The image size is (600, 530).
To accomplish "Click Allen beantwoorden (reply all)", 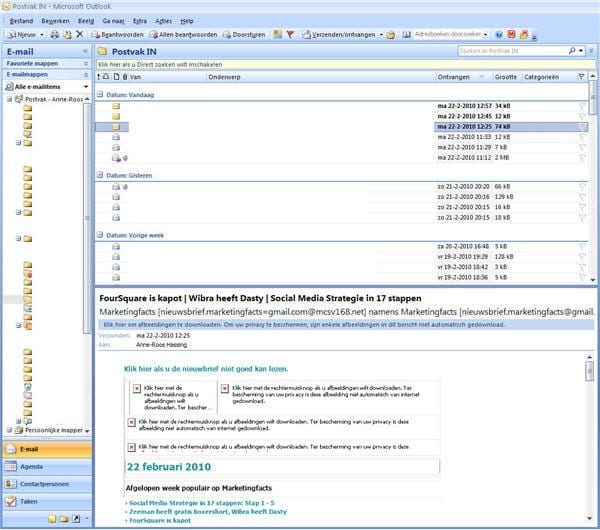I will [183, 34].
